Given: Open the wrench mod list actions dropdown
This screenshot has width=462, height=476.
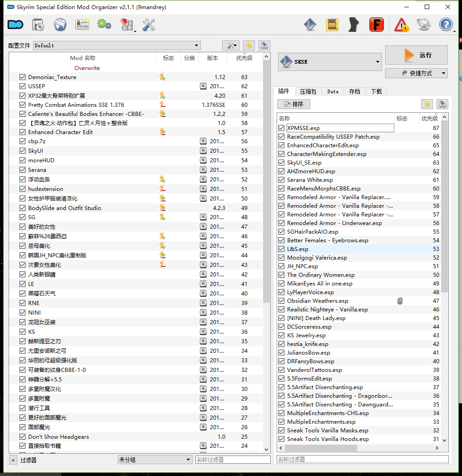Looking at the screenshot, I should 231,45.
